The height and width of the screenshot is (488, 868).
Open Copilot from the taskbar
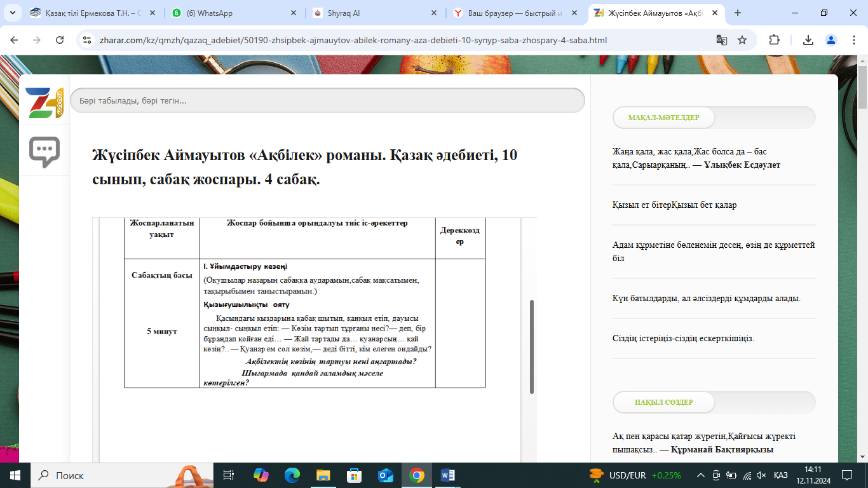point(261,475)
